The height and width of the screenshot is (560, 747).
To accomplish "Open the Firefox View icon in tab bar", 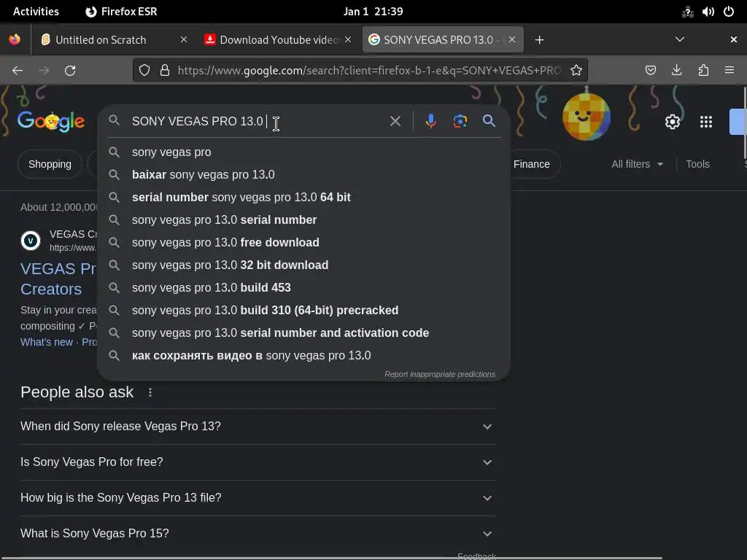I will [15, 39].
